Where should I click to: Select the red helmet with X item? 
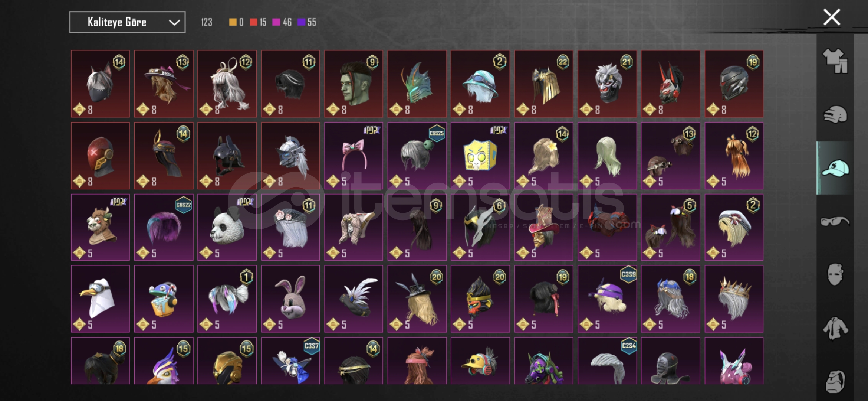pyautogui.click(x=100, y=156)
